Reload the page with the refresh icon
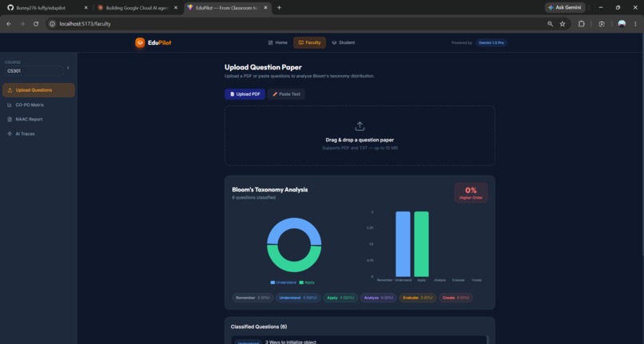This screenshot has width=644, height=344. (36, 24)
